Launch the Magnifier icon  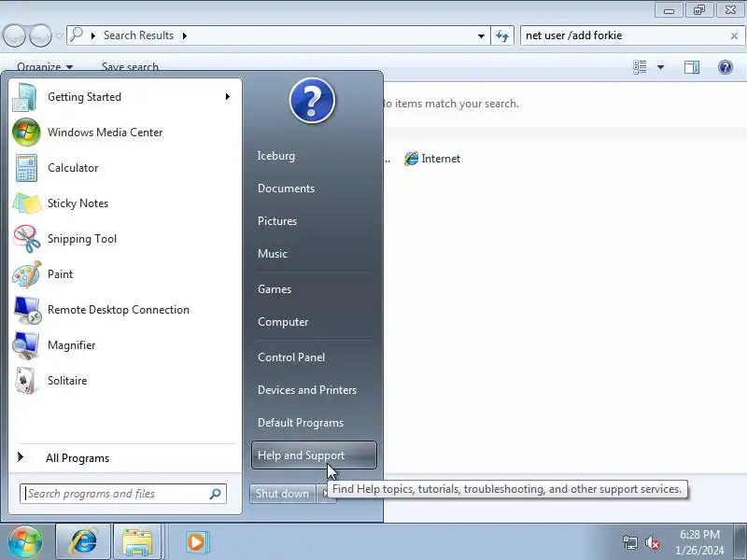(26, 345)
